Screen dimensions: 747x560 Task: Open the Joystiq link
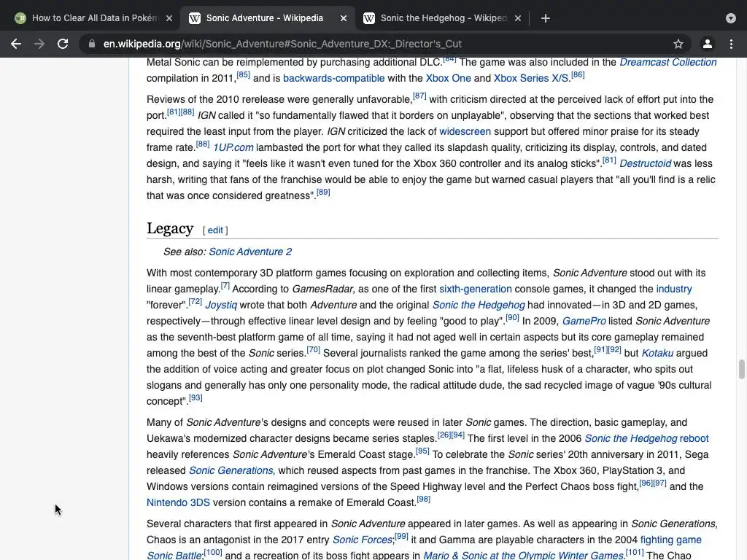(221, 305)
